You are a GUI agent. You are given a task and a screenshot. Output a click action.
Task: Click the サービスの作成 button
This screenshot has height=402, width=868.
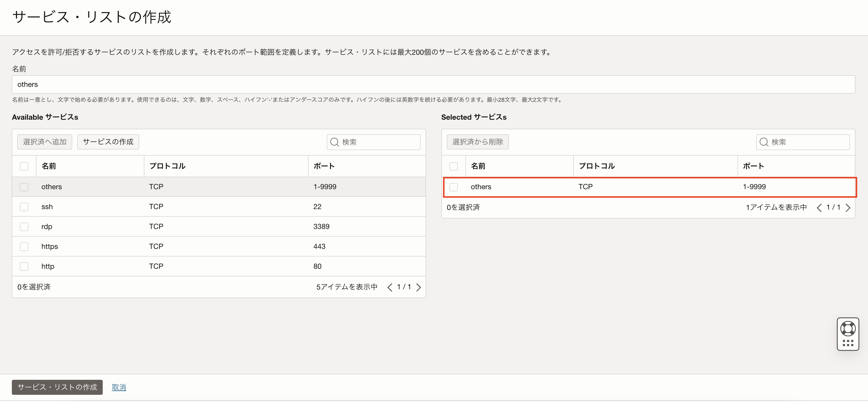(x=108, y=142)
